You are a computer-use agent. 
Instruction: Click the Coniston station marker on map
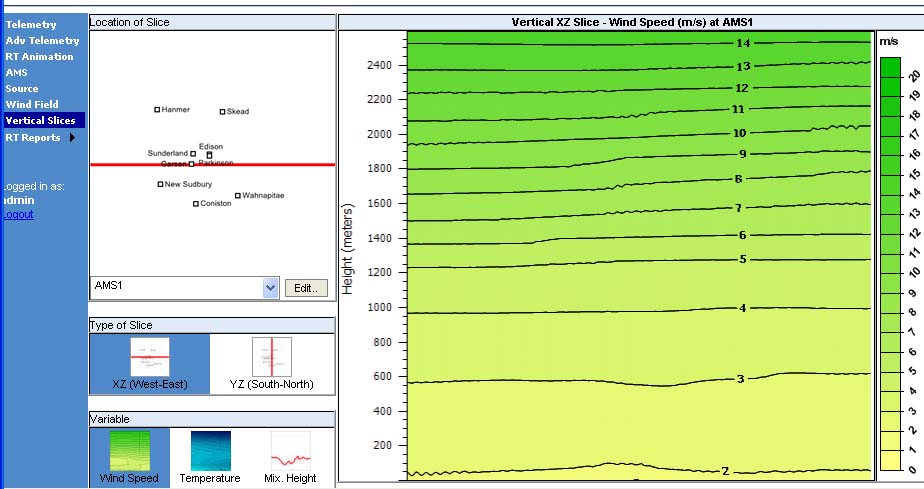point(196,204)
